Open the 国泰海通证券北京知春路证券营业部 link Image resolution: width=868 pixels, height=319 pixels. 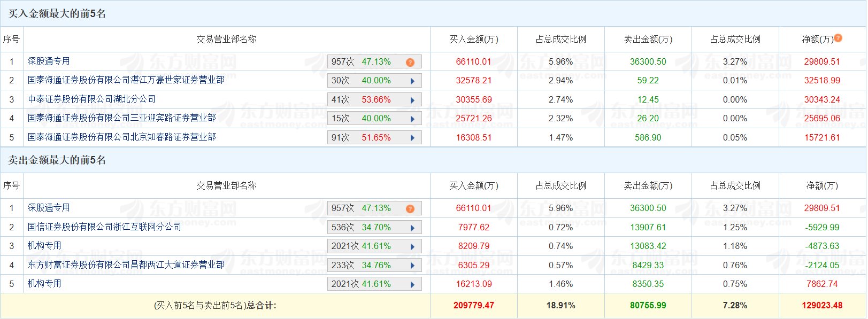tap(121, 137)
